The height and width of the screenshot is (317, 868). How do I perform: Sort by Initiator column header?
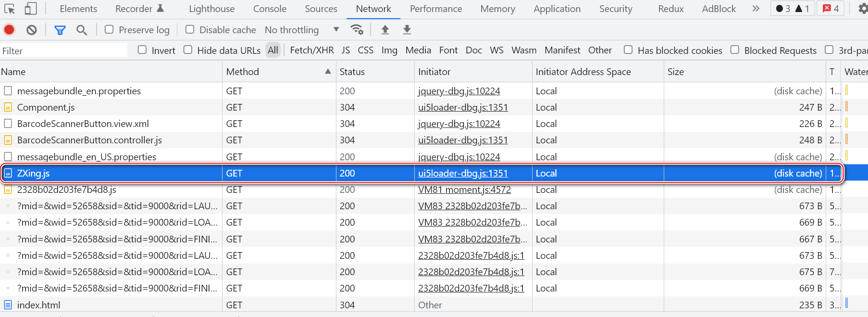click(473, 72)
